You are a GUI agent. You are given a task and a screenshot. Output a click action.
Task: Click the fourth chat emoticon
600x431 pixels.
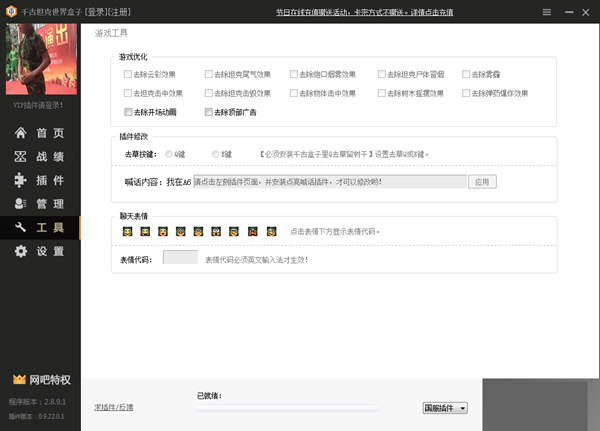[x=181, y=231]
